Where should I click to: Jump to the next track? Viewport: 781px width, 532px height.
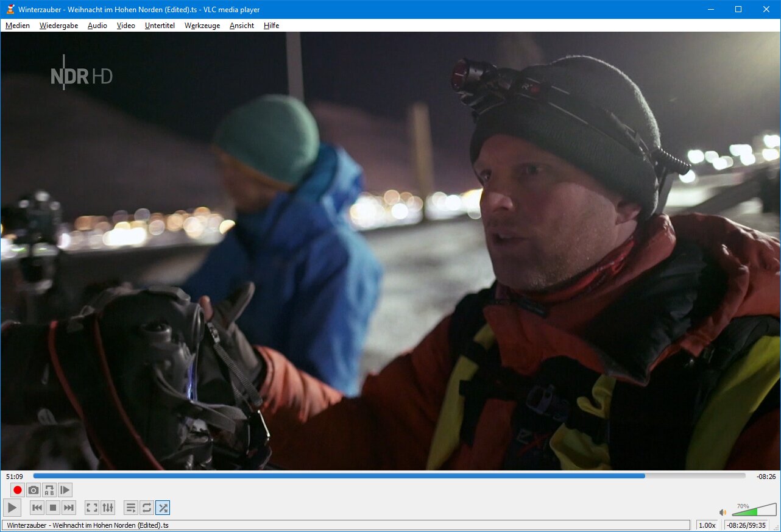tap(69, 508)
